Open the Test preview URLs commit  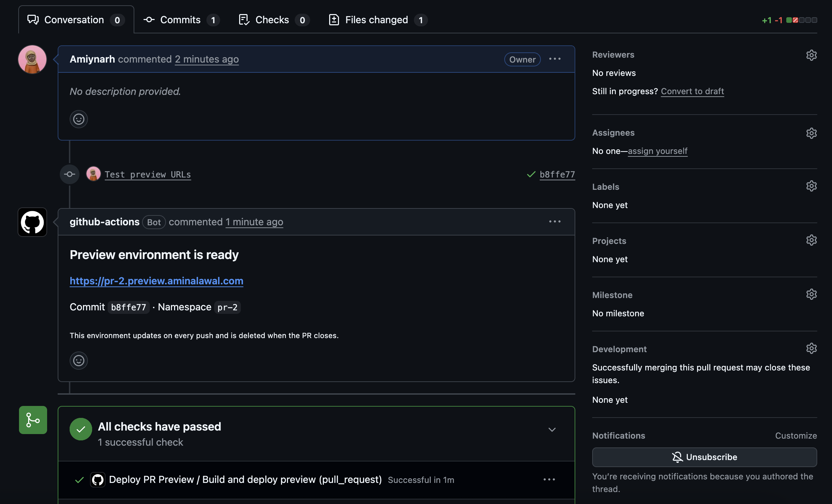coord(148,175)
